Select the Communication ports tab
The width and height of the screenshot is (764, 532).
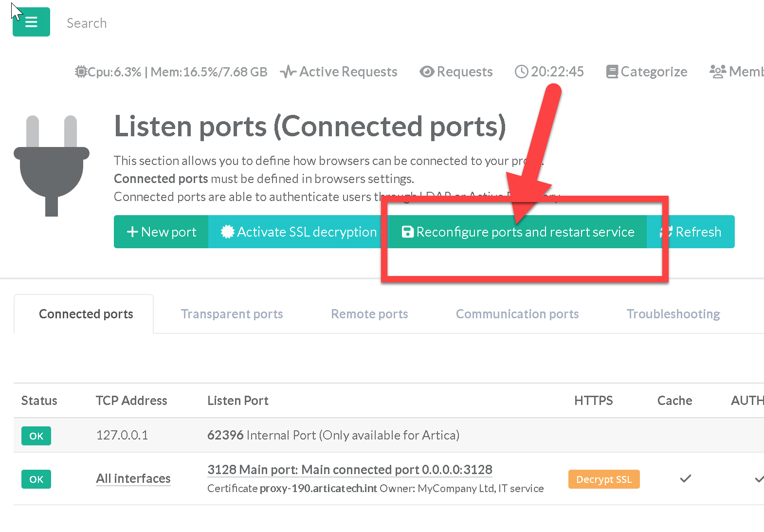pos(517,314)
